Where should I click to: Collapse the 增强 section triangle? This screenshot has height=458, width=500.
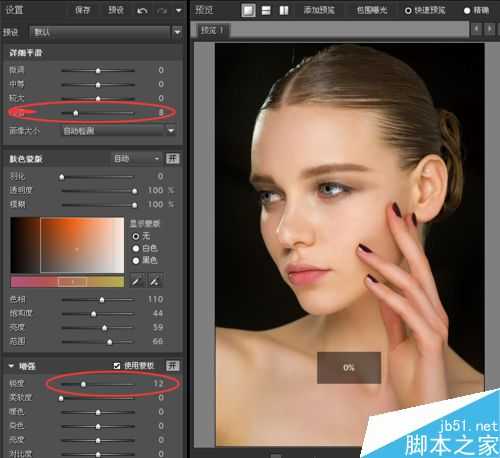click(x=11, y=366)
